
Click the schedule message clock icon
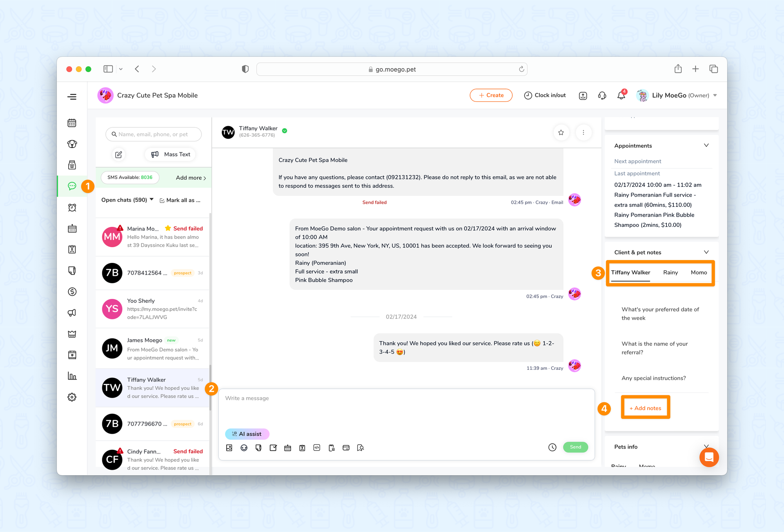coord(552,447)
